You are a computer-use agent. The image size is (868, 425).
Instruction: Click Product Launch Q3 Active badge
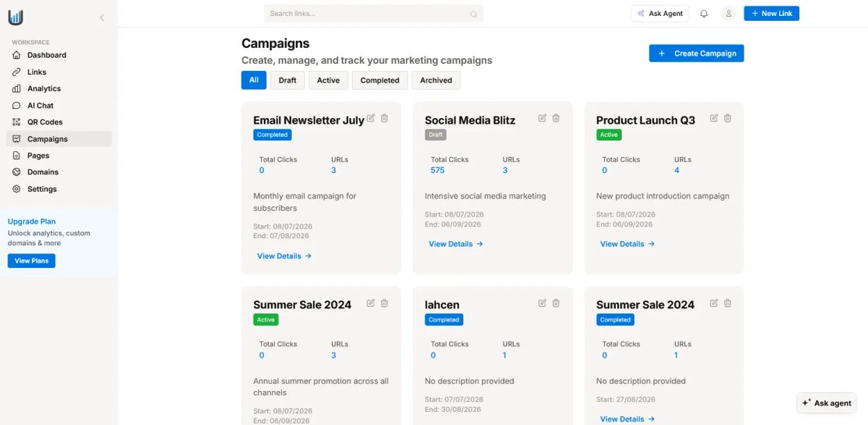pyautogui.click(x=609, y=135)
